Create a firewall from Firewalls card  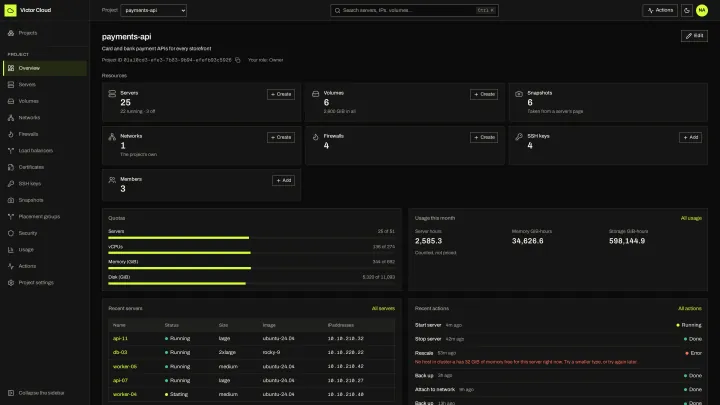484,137
